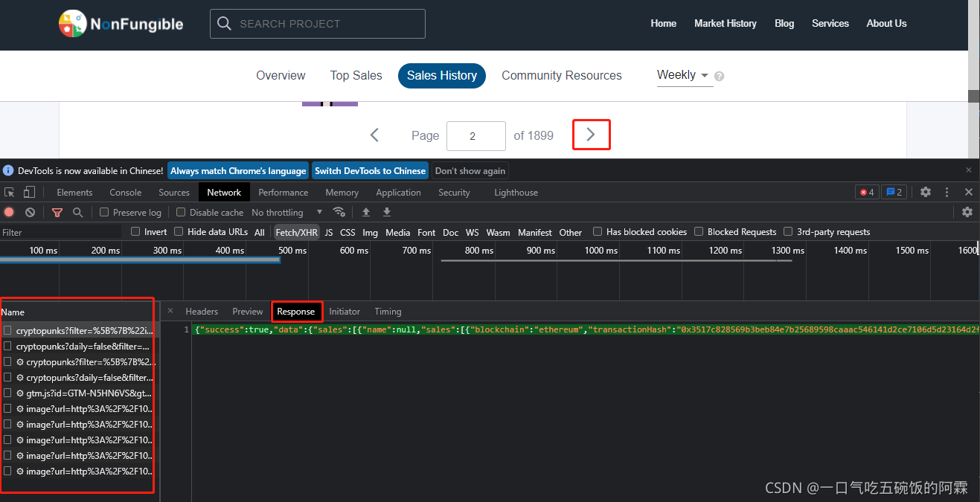Filter requests by Img type
This screenshot has width=980, height=502.
click(x=370, y=232)
